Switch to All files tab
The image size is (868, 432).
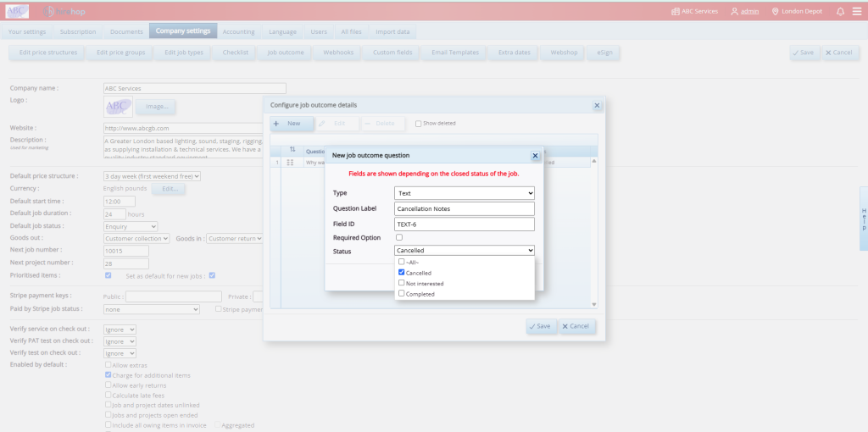point(352,31)
